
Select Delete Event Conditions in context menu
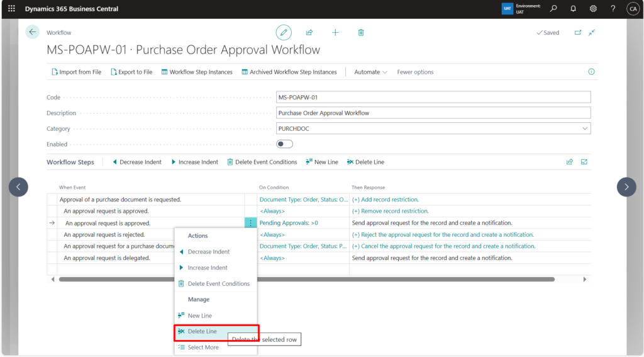coord(216,284)
